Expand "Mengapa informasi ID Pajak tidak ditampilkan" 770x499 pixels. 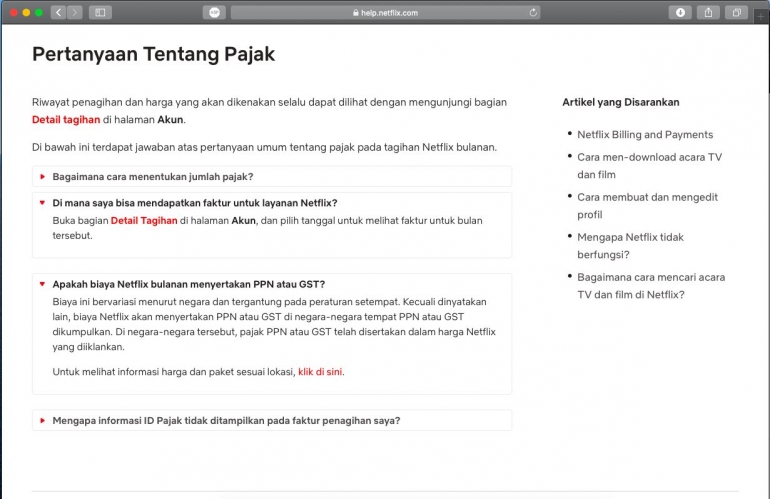click(226, 420)
